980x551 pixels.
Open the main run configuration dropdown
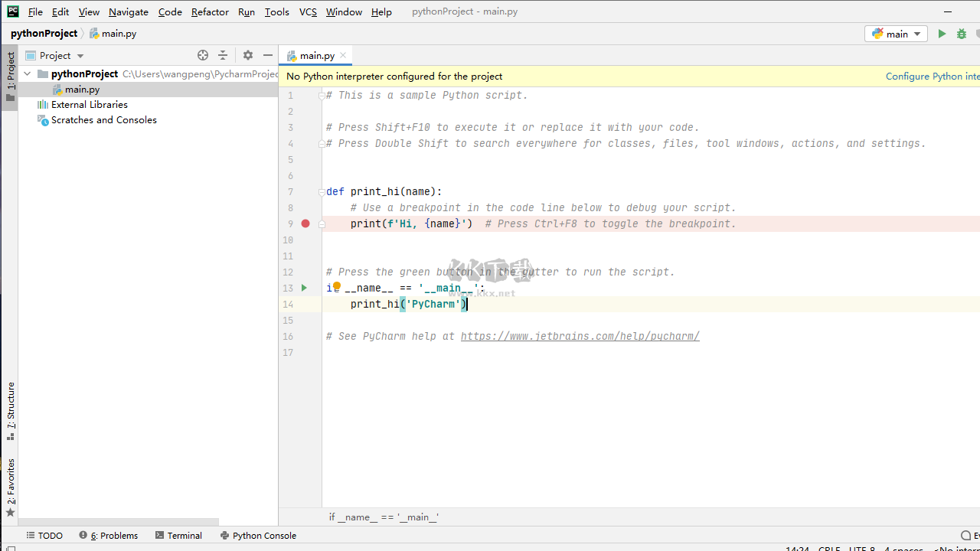[896, 34]
